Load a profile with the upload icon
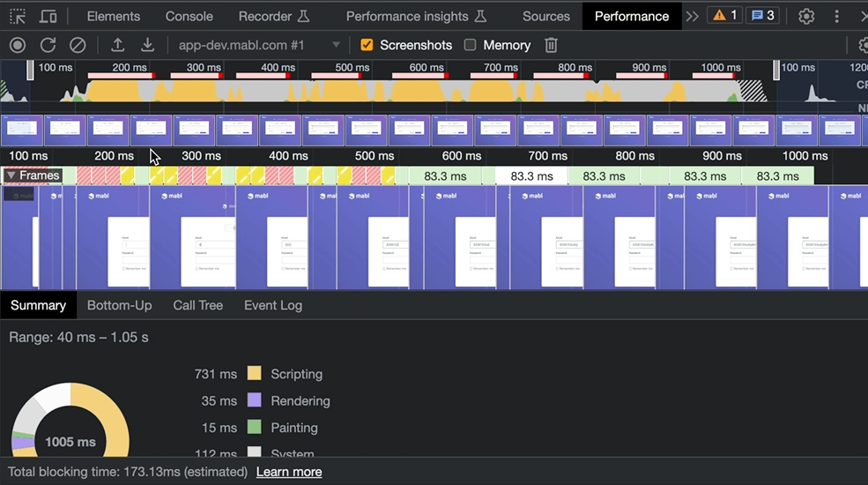Image resolution: width=868 pixels, height=485 pixels. click(117, 45)
